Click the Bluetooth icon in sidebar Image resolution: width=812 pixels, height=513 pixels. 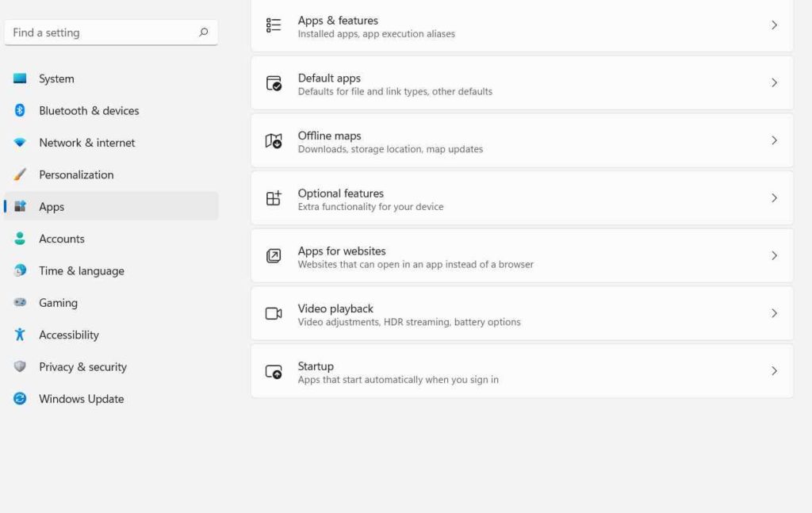click(x=20, y=110)
